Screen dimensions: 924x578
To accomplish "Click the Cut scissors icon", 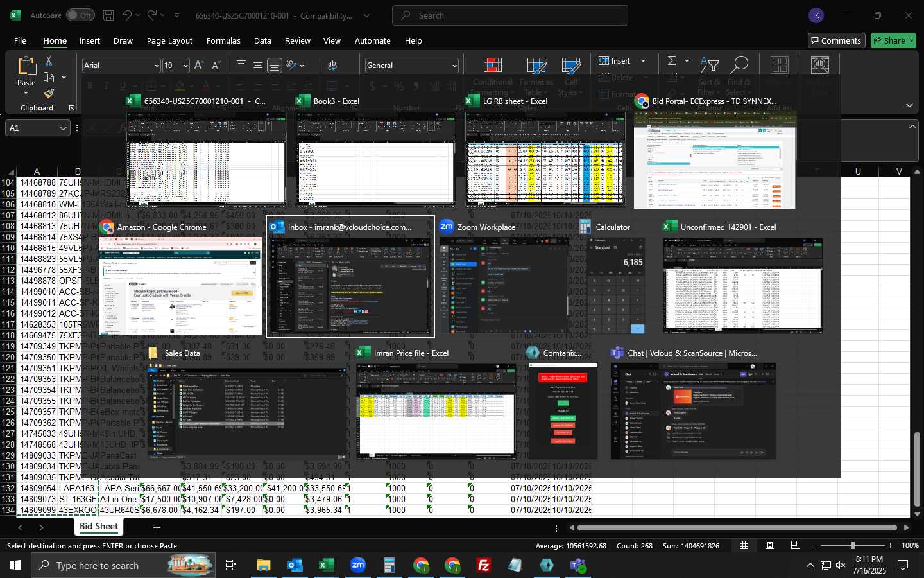I will (49, 60).
